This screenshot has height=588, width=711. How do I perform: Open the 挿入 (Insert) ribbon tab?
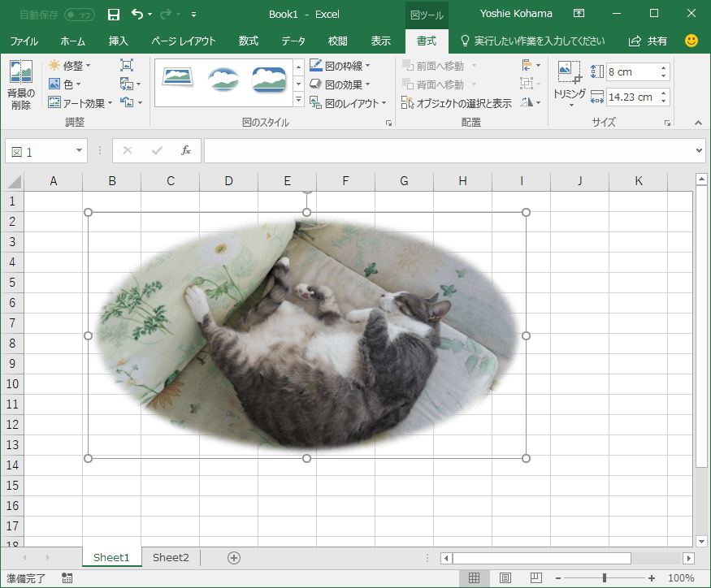click(x=119, y=41)
